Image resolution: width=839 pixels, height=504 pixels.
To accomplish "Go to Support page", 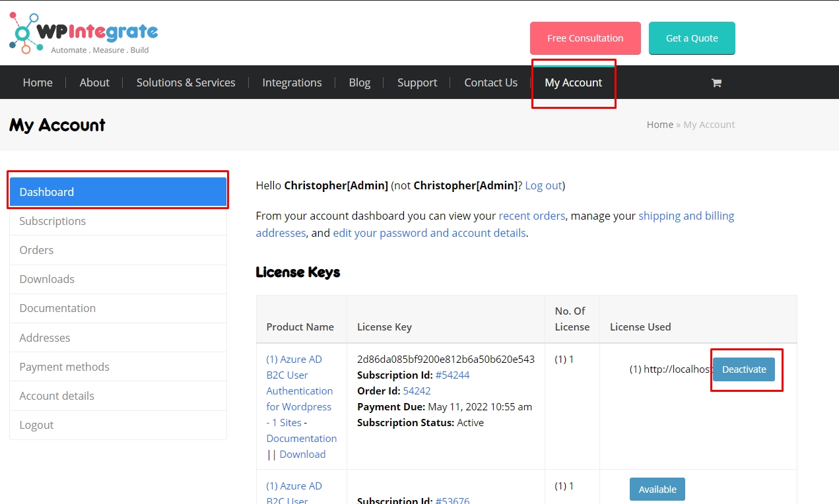I will [x=417, y=82].
